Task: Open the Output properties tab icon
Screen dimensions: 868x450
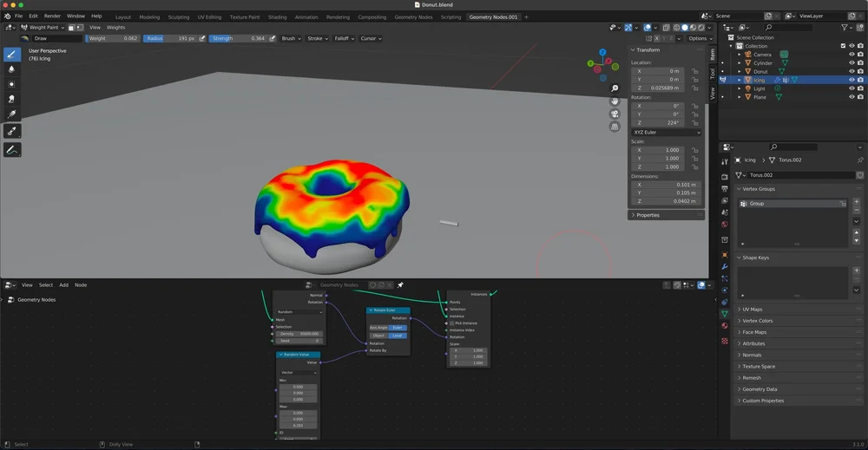Action: [725, 188]
